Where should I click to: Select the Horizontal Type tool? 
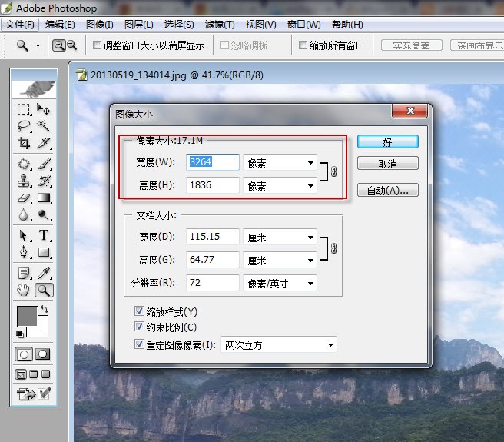[44, 235]
